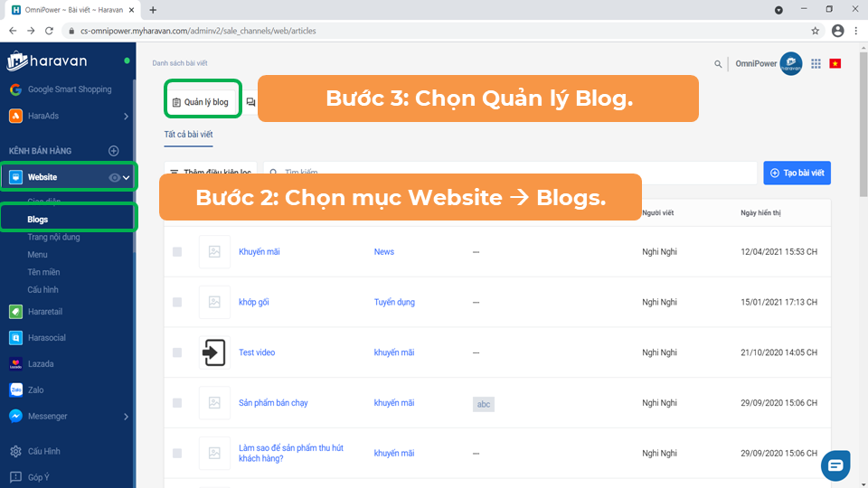Click the Vietnam flag language icon
This screenshot has height=488, width=868.
(x=835, y=63)
